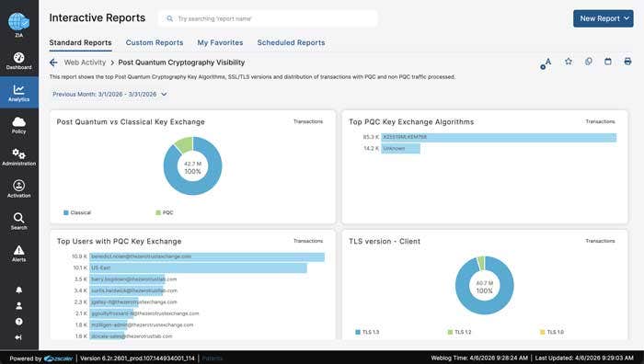This screenshot has height=364, width=644.
Task: Print the report using printer icon
Action: (627, 62)
